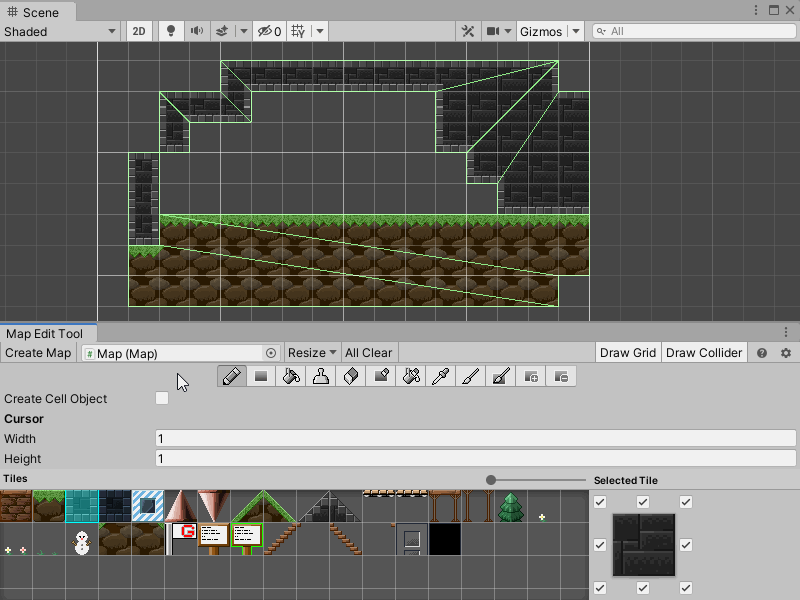Viewport: 800px width, 600px height.
Task: Open the grid visibility dropdown arrow
Action: (x=318, y=31)
